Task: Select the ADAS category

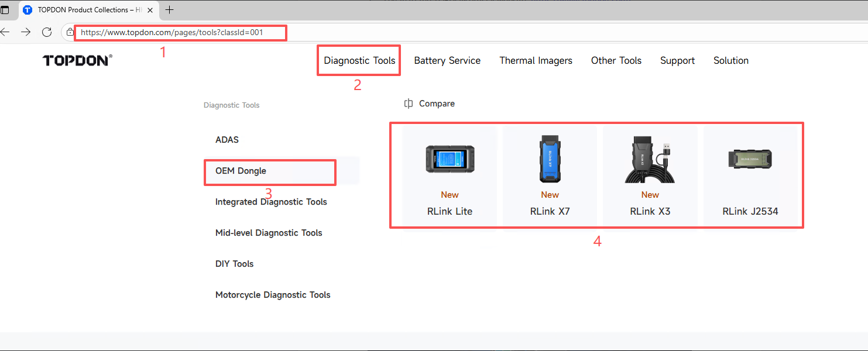Action: point(227,140)
